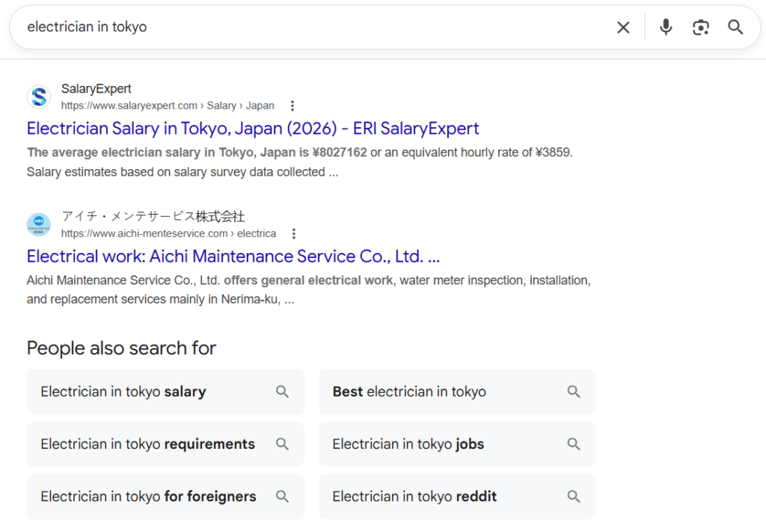Image resolution: width=766 pixels, height=532 pixels.
Task: Clear the search box with the X icon
Action: [x=623, y=28]
